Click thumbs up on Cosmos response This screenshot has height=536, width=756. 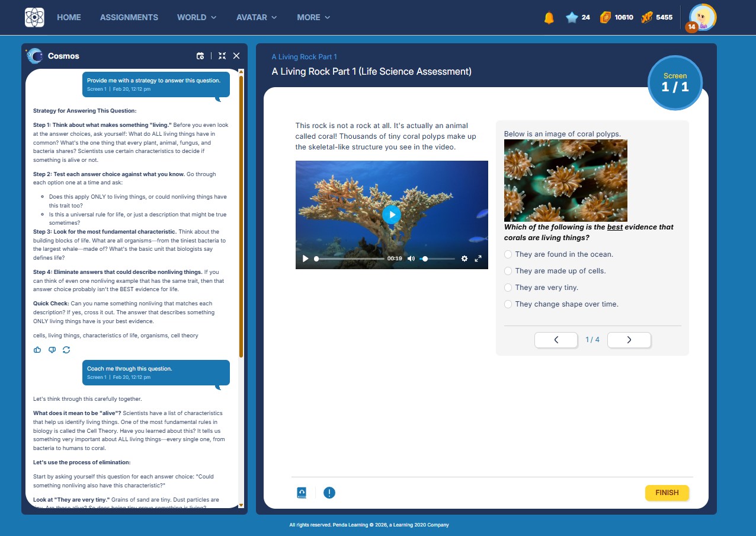(37, 350)
